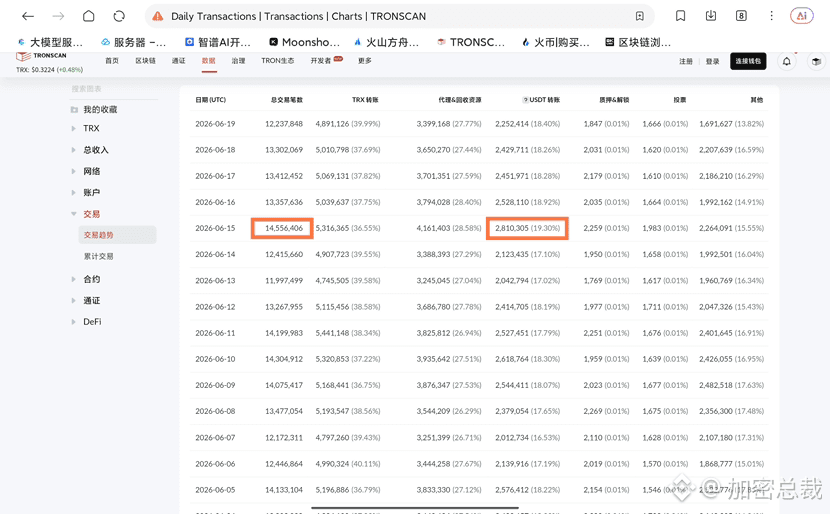830x514 pixels.
Task: Click the 代理&回收资源 column header
Action: (x=460, y=100)
